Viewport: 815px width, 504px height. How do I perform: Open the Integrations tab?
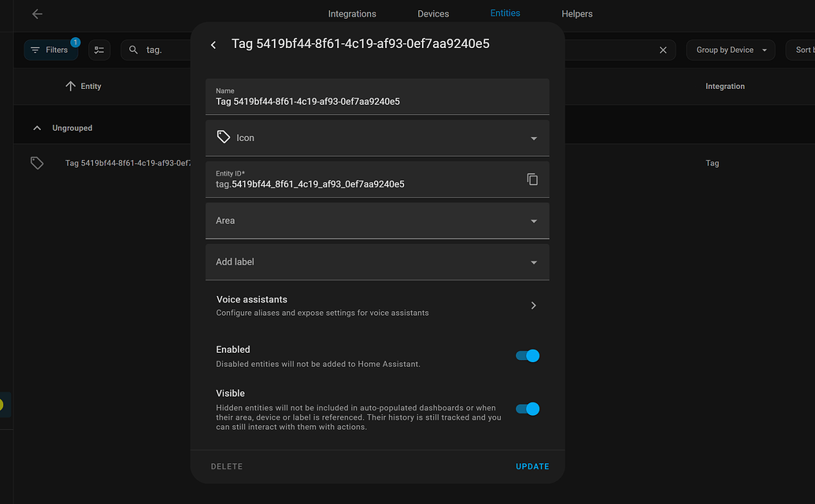click(352, 13)
